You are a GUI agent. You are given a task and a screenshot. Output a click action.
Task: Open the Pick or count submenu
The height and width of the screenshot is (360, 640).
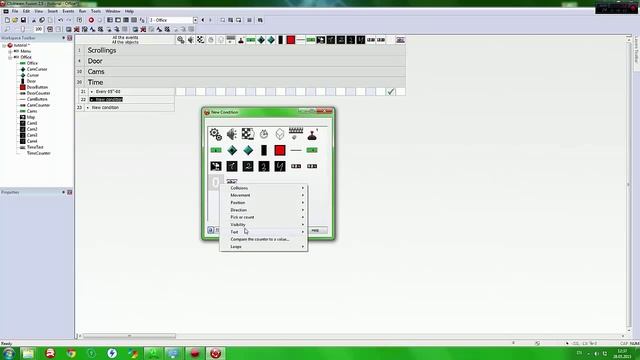(x=264, y=218)
